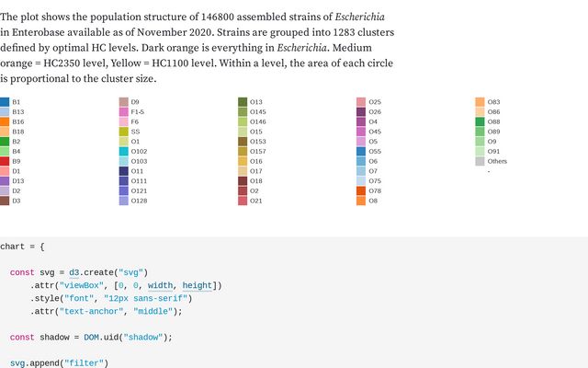
Task: Click the underlined width variable in code
Action: tap(160, 285)
